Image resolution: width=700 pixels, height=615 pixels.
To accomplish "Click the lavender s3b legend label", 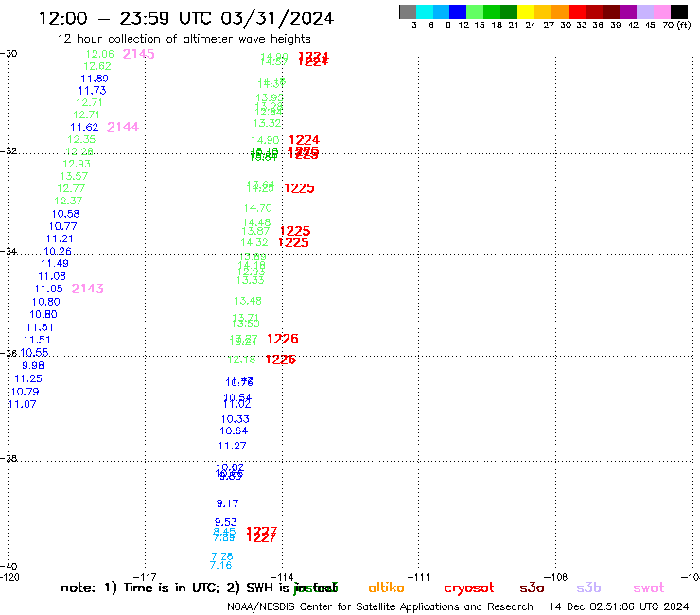I will tap(588, 588).
